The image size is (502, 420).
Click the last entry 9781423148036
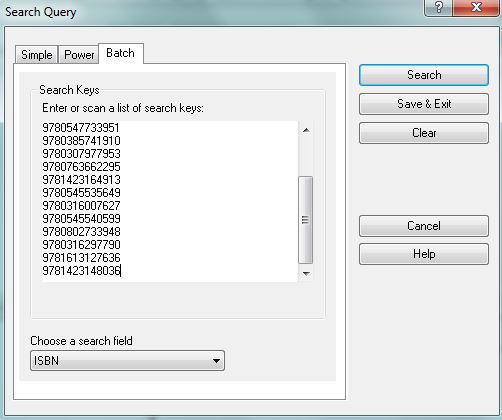click(81, 271)
